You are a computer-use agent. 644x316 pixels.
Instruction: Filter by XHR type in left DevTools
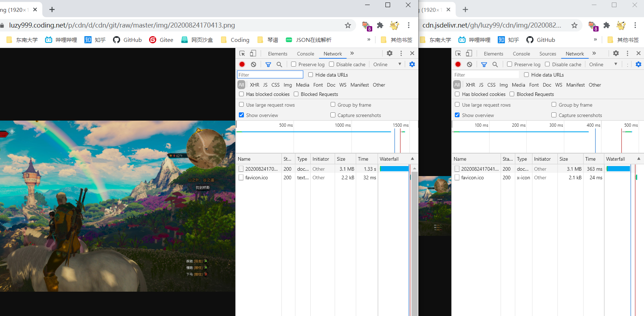click(x=255, y=85)
